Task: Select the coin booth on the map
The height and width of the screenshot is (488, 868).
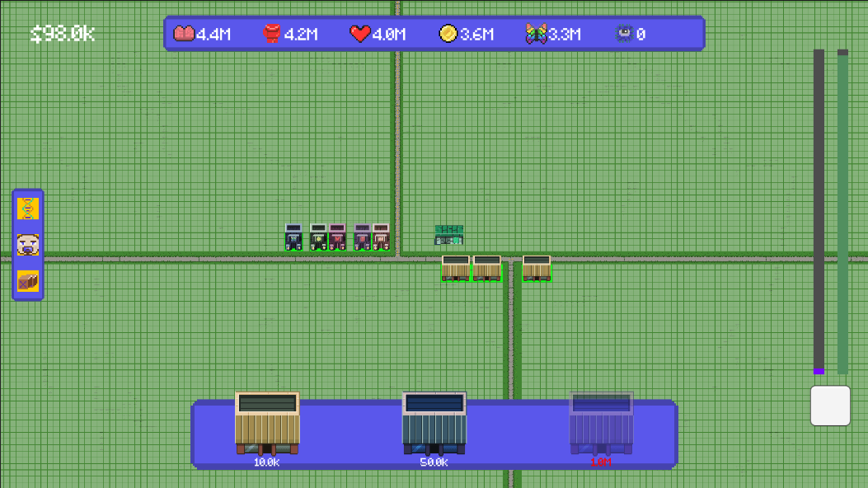Action: coord(318,237)
